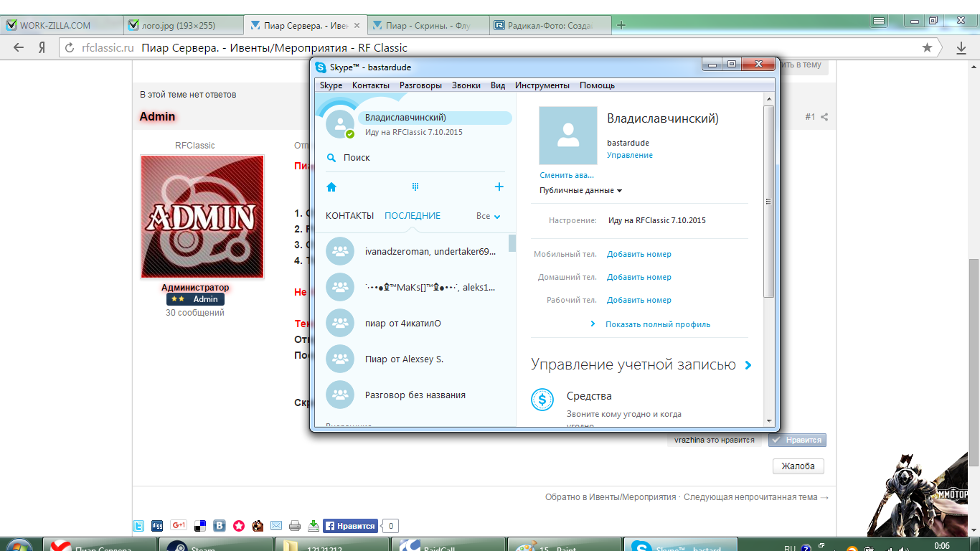
Task: Click Добавить номер for Рабочий тел.
Action: pos(639,300)
